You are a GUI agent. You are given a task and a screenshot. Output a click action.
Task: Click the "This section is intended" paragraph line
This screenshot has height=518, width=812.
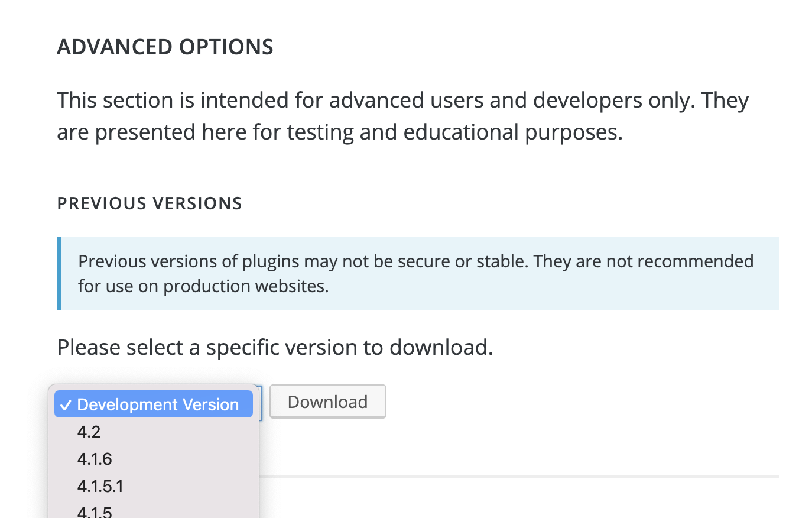[403, 101]
